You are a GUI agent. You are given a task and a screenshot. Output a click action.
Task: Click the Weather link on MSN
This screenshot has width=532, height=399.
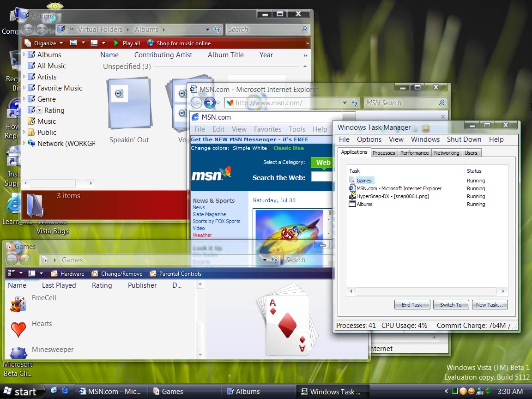(x=202, y=235)
